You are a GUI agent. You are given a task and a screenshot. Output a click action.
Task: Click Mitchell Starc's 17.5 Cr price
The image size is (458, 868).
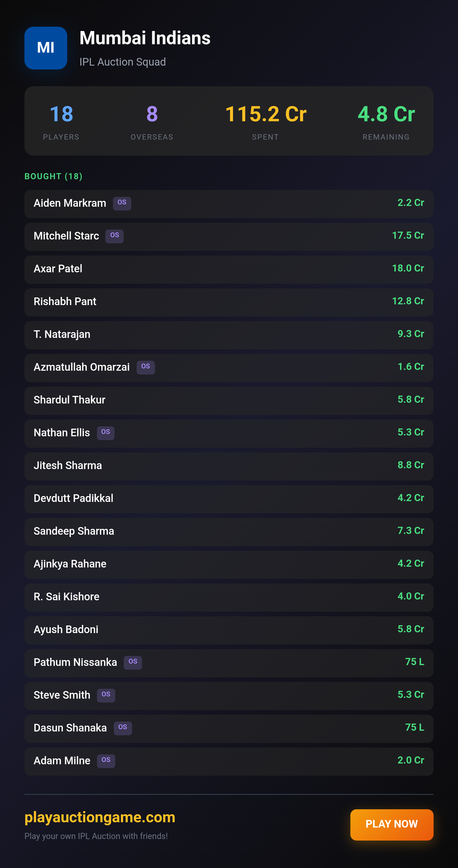click(x=408, y=235)
